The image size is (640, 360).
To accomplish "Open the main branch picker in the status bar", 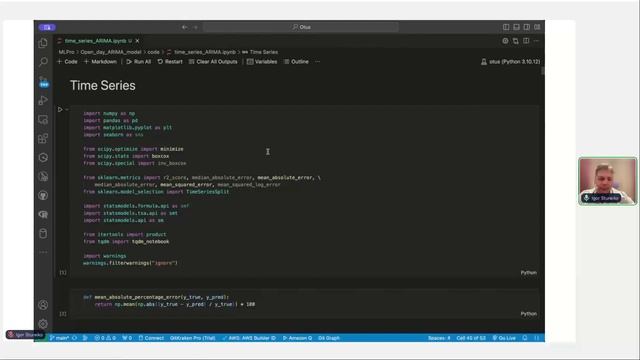I will 60,338.
